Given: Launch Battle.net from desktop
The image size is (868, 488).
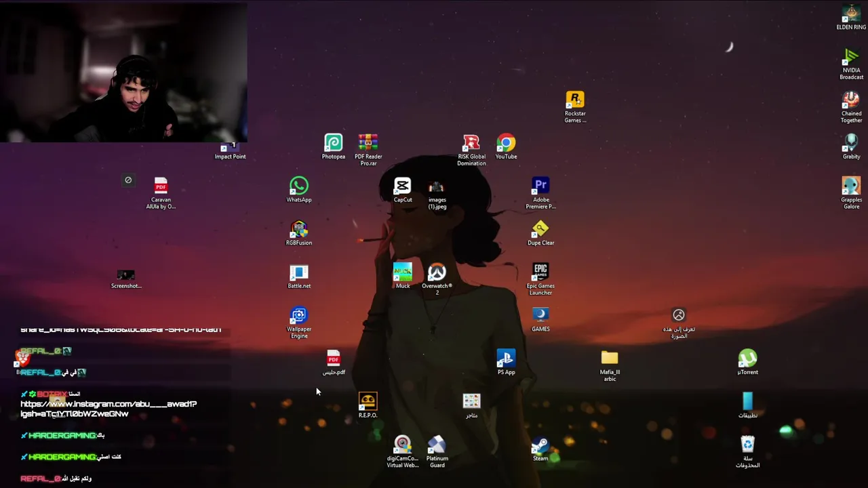Looking at the screenshot, I should click(x=299, y=277).
